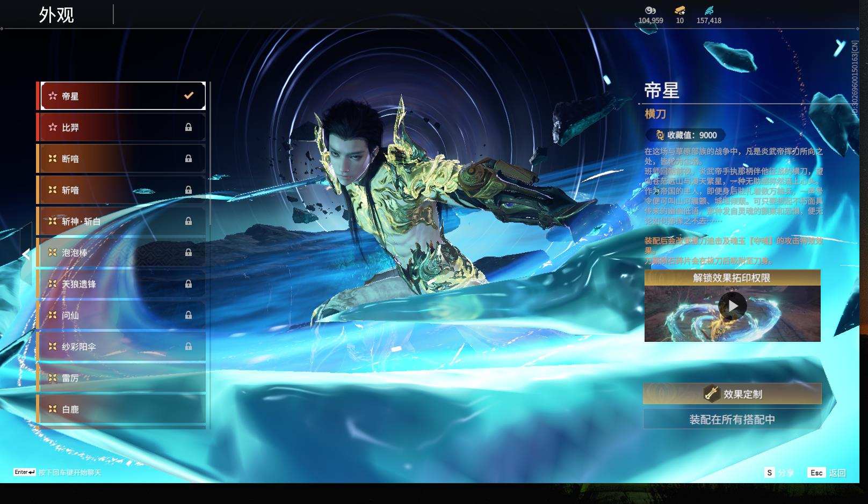The width and height of the screenshot is (868, 504).
Task: Click the equipped checkmark on 帝星
Action: 189,96
